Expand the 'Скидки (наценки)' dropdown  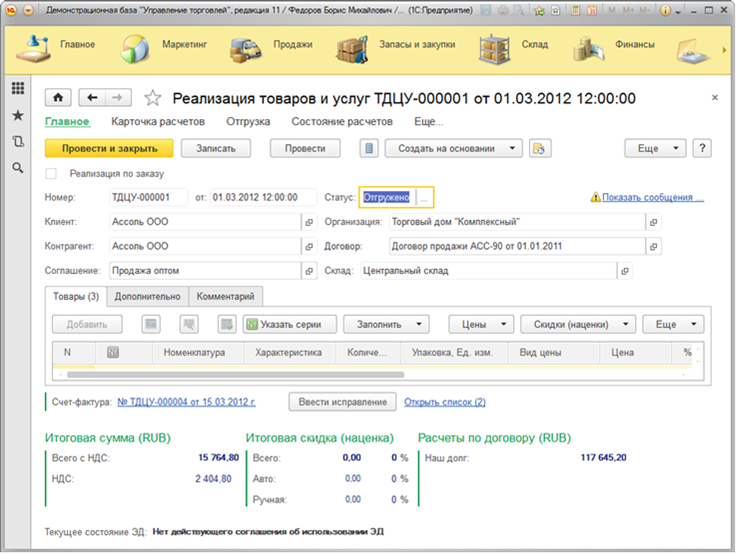click(578, 324)
